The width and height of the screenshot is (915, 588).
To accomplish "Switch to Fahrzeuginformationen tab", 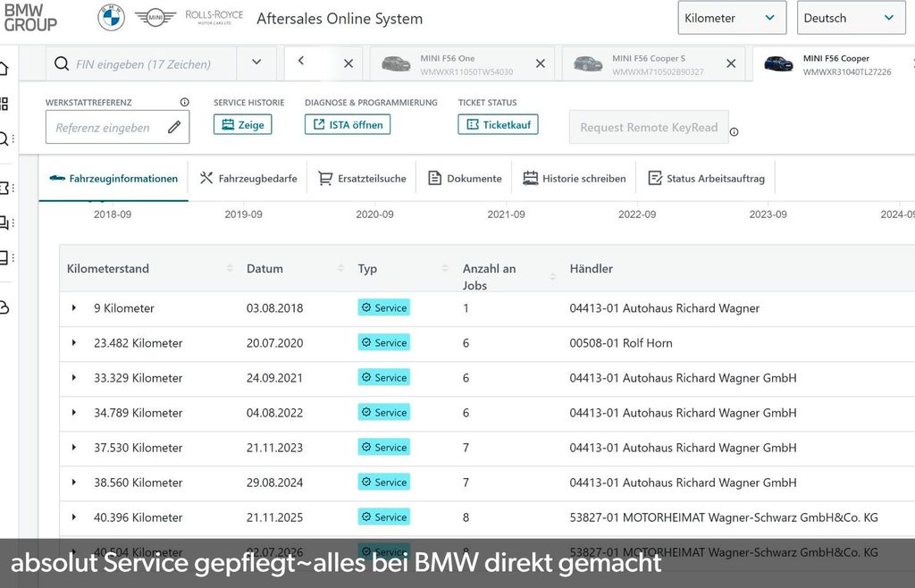I will (x=113, y=179).
